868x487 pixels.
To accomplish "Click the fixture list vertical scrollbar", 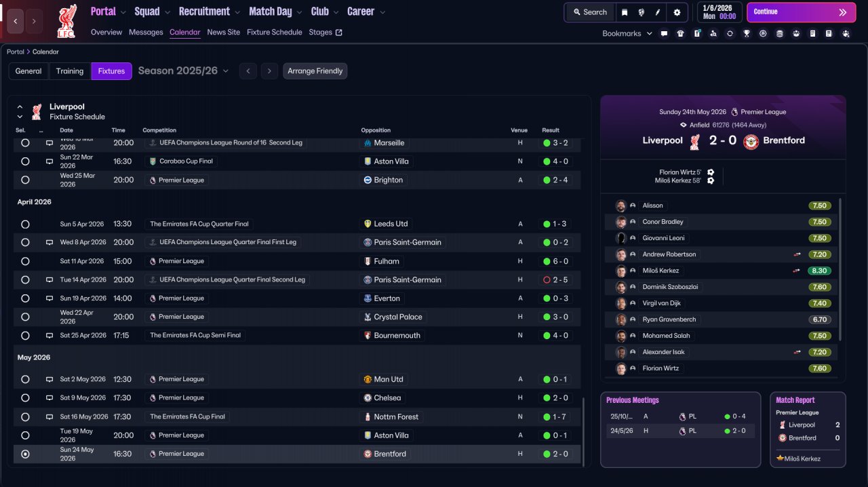I will click(583, 431).
